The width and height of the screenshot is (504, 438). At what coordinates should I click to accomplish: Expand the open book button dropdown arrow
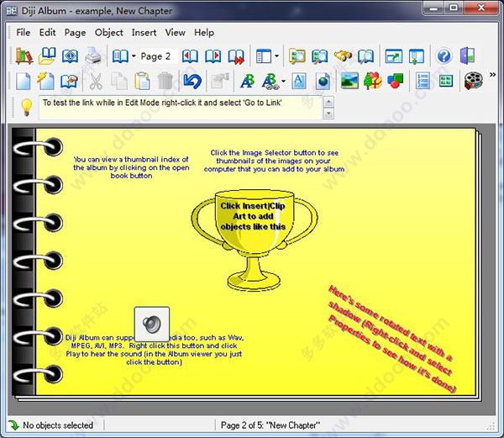click(134, 56)
